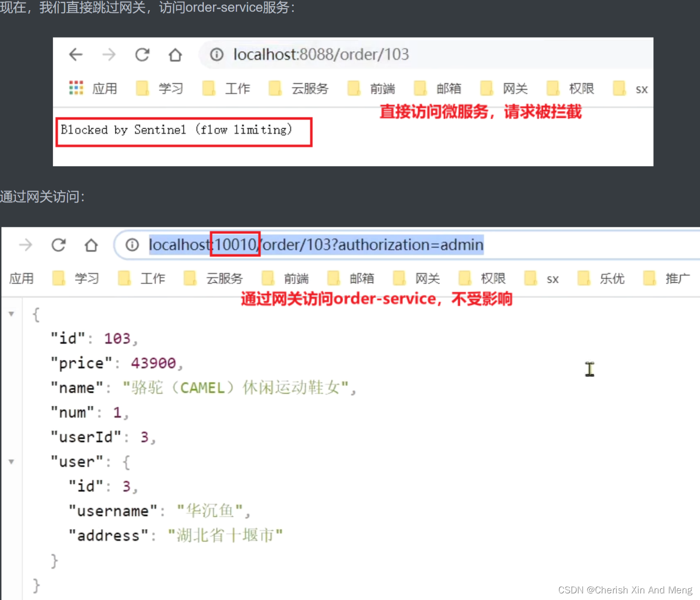Screen dimensions: 700x600
Task: Open 前端 bookmark folder in the lower browser
Action: [x=286, y=278]
